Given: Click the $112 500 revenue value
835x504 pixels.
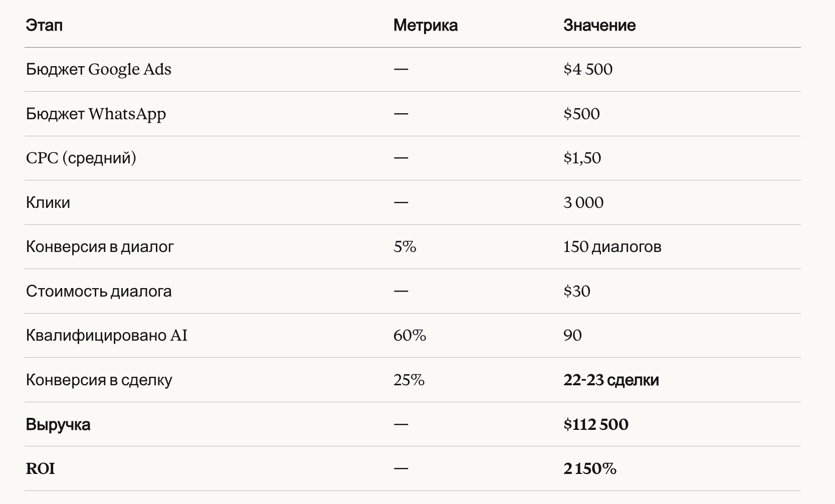Looking at the screenshot, I should (595, 424).
